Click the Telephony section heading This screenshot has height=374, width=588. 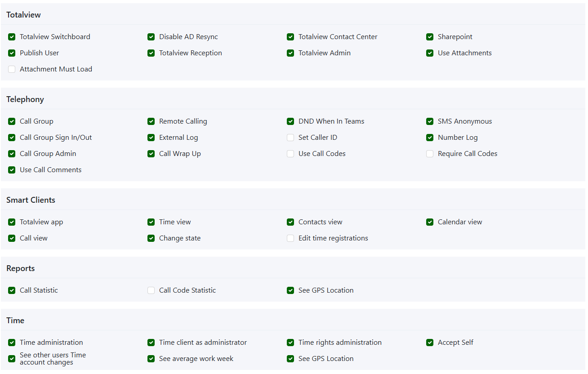click(25, 99)
